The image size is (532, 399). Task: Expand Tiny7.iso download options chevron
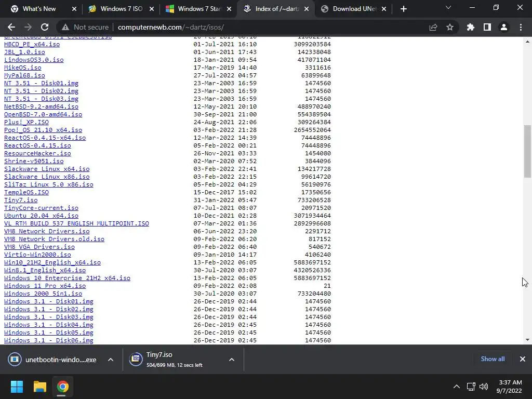point(232,360)
